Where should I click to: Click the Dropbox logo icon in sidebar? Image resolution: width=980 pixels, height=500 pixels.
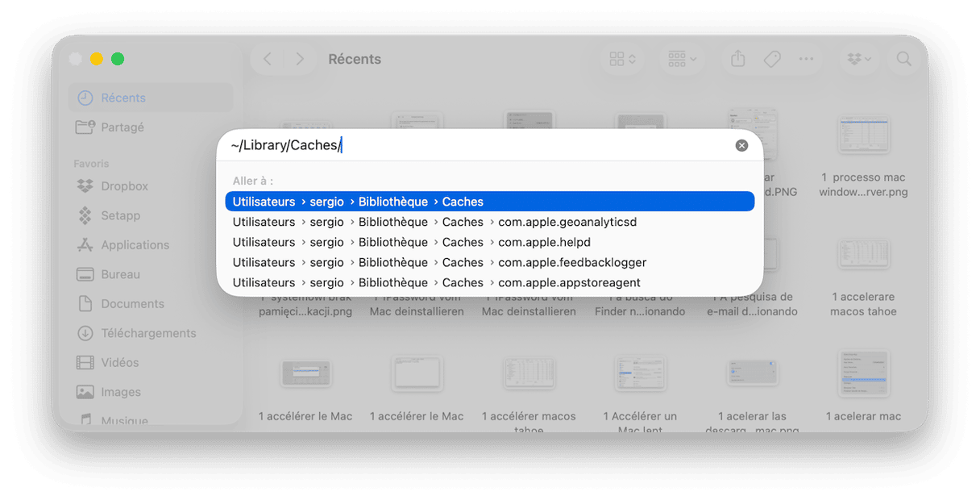click(x=85, y=186)
